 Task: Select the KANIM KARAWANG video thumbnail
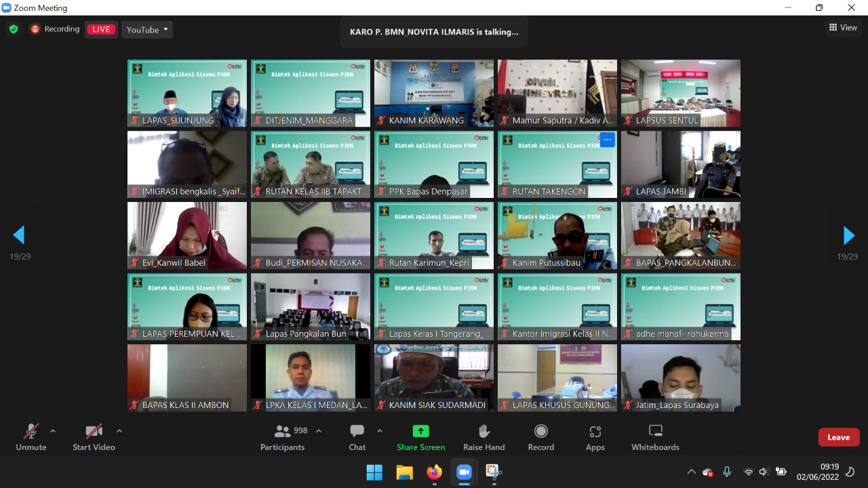click(x=433, y=92)
